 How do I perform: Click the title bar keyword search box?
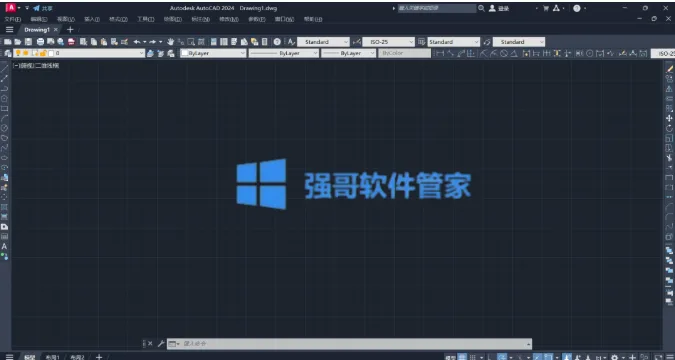click(437, 8)
